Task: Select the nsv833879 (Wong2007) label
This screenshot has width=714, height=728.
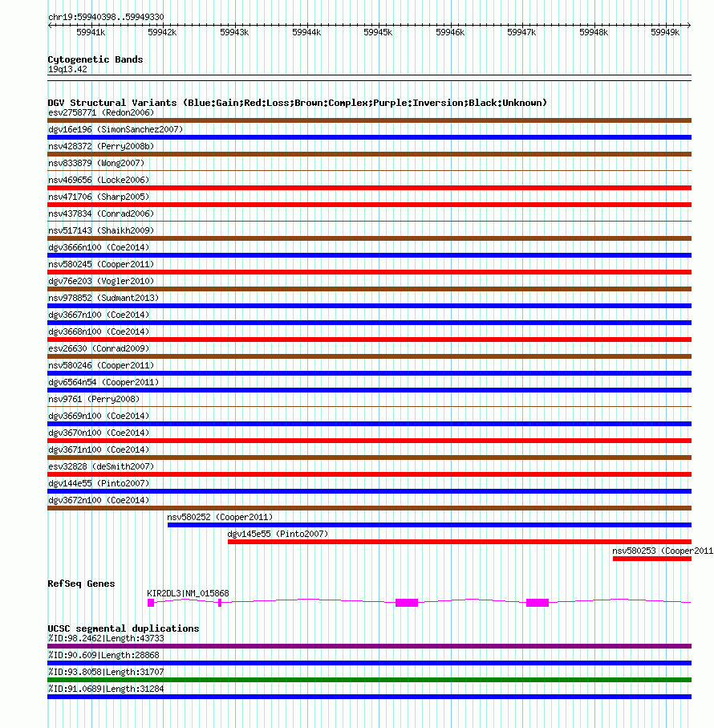Action: [96, 164]
